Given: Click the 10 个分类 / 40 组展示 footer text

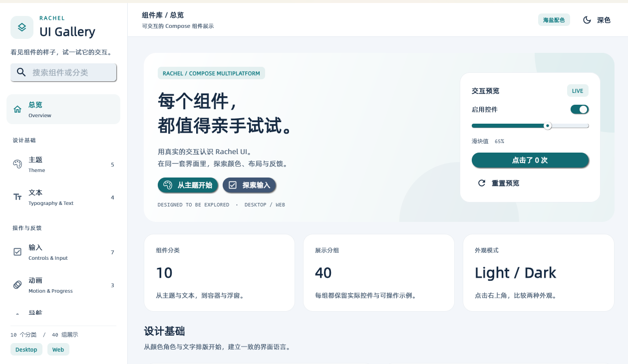Looking at the screenshot, I should click(44, 335).
